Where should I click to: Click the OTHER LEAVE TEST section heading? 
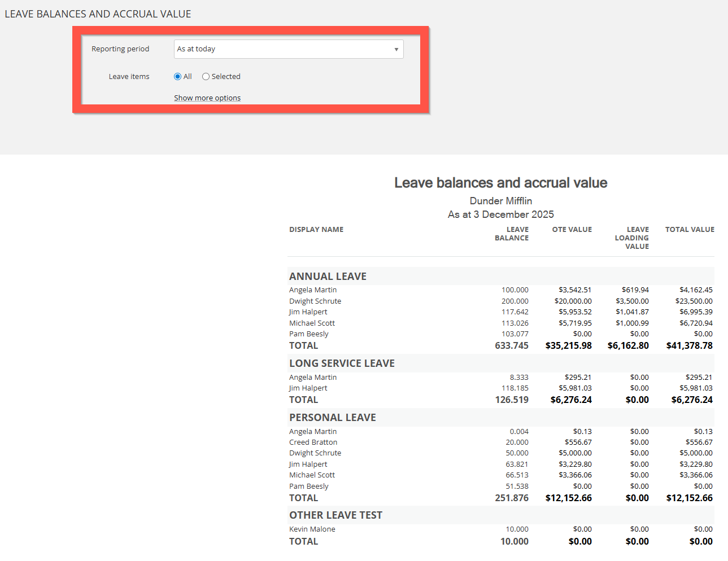point(335,515)
